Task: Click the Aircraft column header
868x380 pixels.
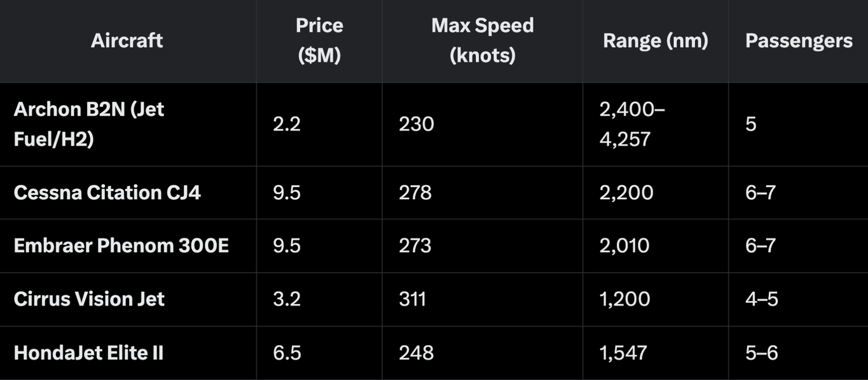Action: point(127,41)
